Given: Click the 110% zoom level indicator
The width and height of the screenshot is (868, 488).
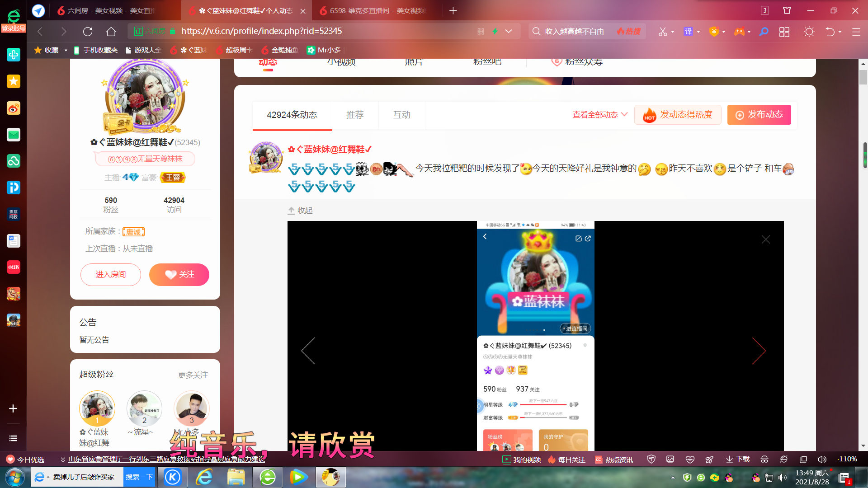Looking at the screenshot, I should pyautogui.click(x=848, y=459).
